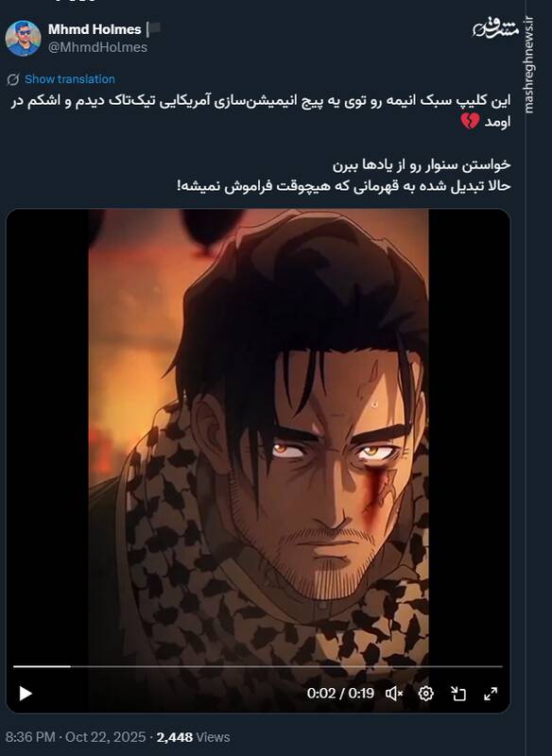552x756 pixels.
Task: Play the embedded video
Action: (26, 694)
